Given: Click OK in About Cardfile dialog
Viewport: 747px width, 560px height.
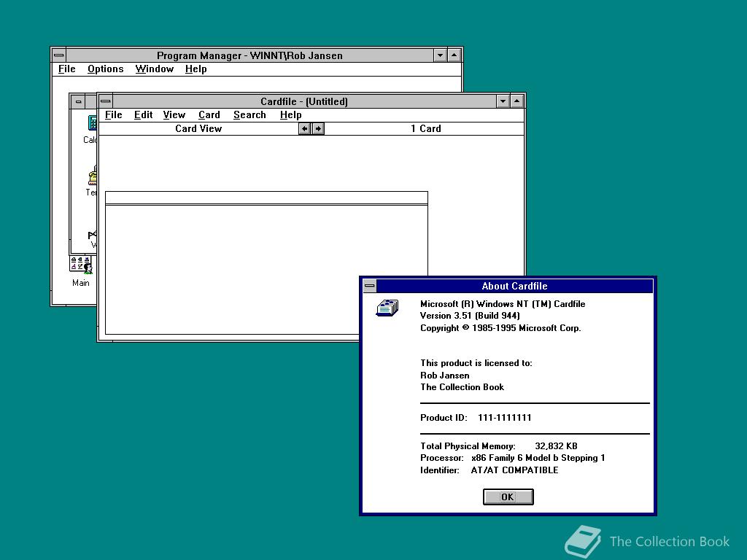Looking at the screenshot, I should [508, 497].
